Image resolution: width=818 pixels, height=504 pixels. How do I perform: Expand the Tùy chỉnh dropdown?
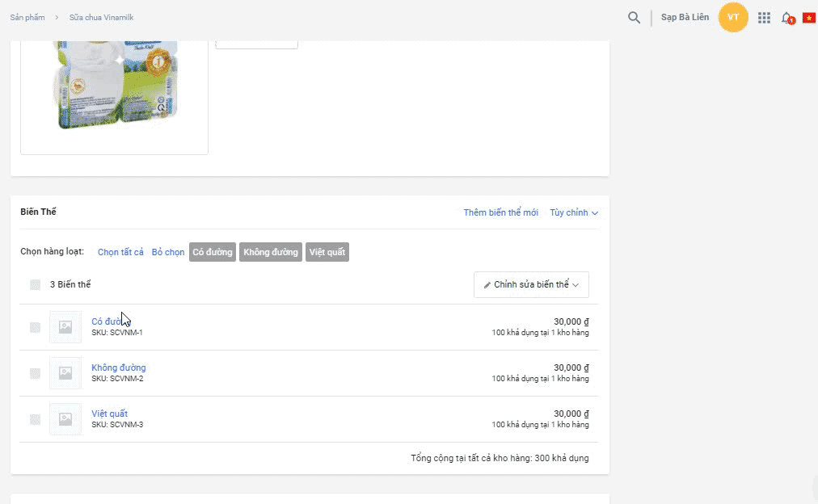[574, 212]
